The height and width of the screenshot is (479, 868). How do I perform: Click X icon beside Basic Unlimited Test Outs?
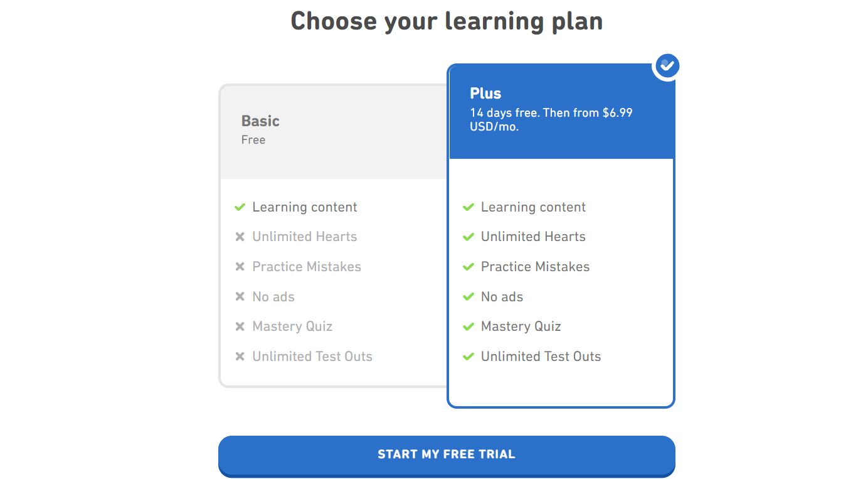click(240, 357)
